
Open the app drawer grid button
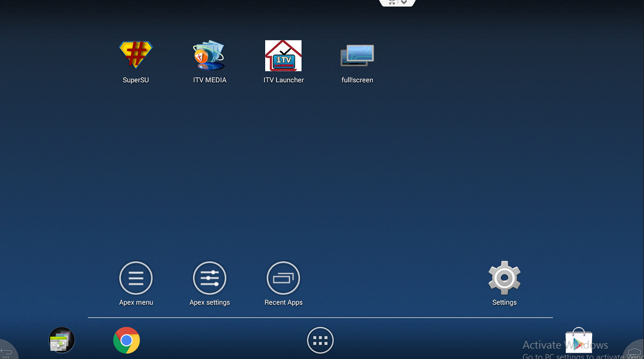click(320, 340)
